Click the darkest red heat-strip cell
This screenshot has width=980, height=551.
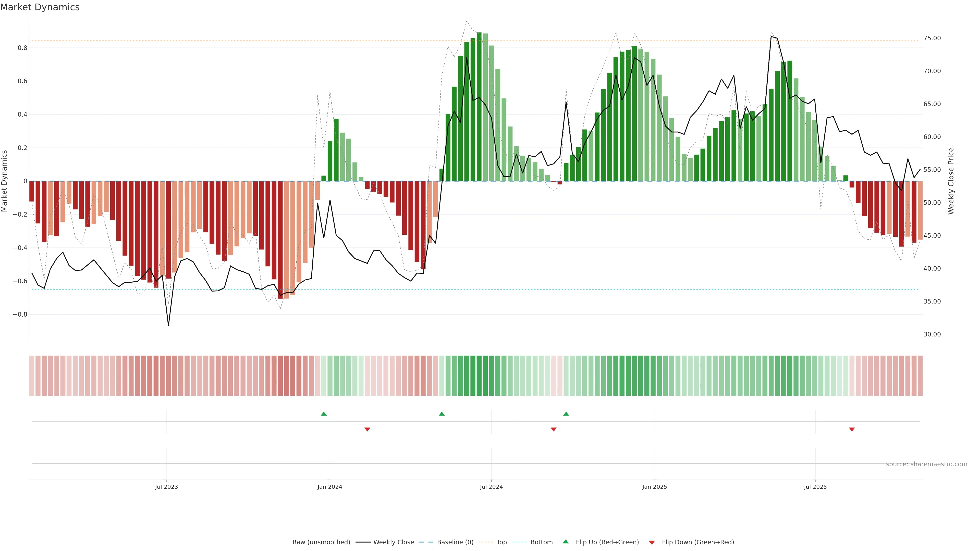pyautogui.click(x=280, y=376)
